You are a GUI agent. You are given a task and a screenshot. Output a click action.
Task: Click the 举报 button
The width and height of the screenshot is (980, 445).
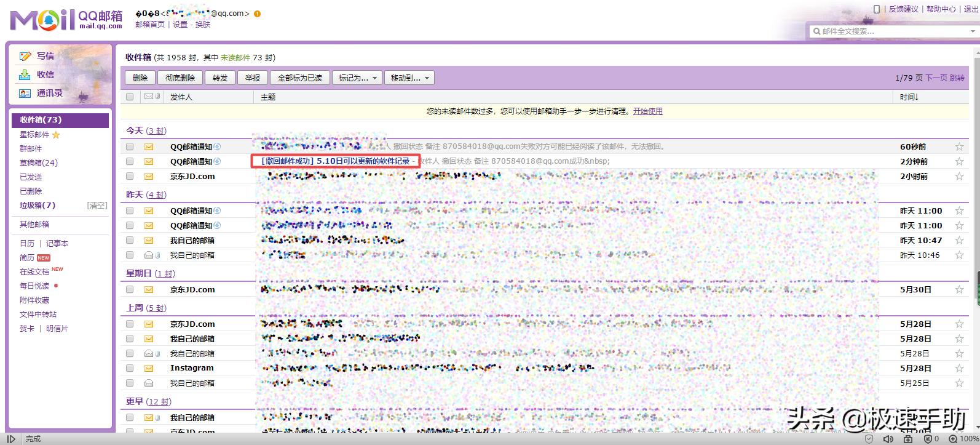click(253, 78)
